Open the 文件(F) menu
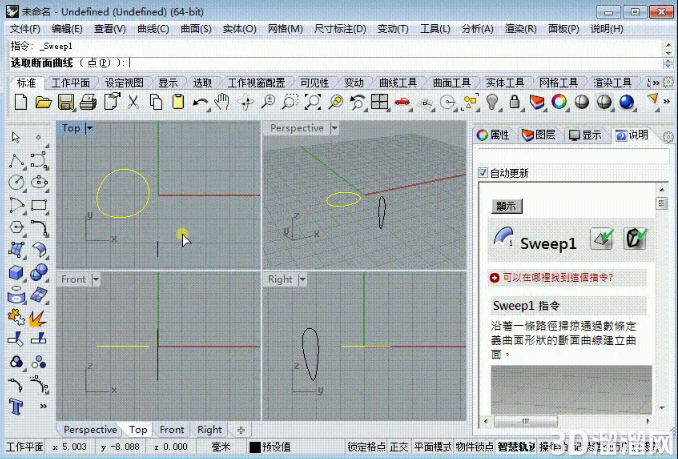Image resolution: width=678 pixels, height=459 pixels. (25, 29)
